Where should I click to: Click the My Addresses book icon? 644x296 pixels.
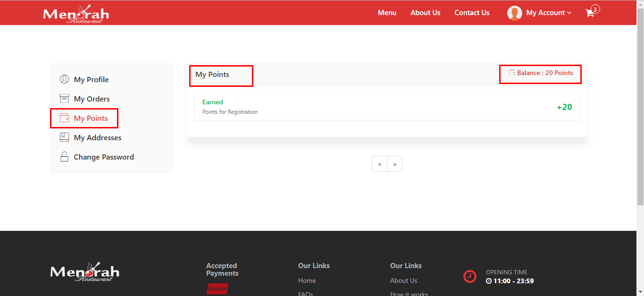pos(64,137)
